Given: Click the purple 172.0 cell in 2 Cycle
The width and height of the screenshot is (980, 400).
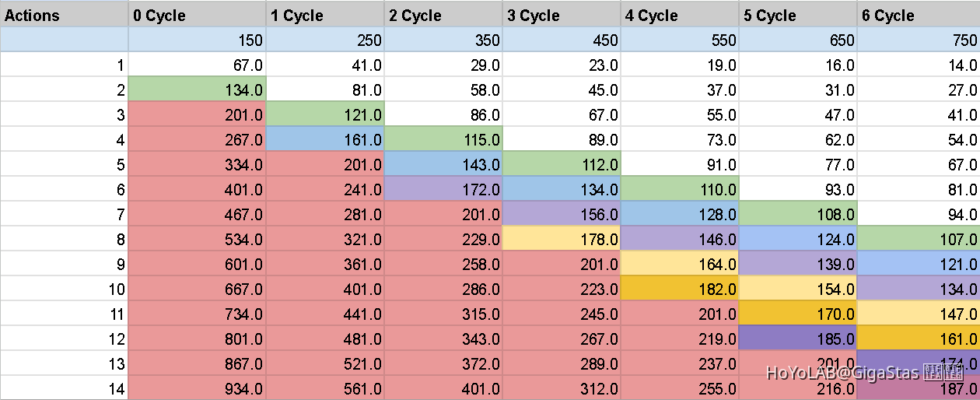Looking at the screenshot, I should 443,190.
